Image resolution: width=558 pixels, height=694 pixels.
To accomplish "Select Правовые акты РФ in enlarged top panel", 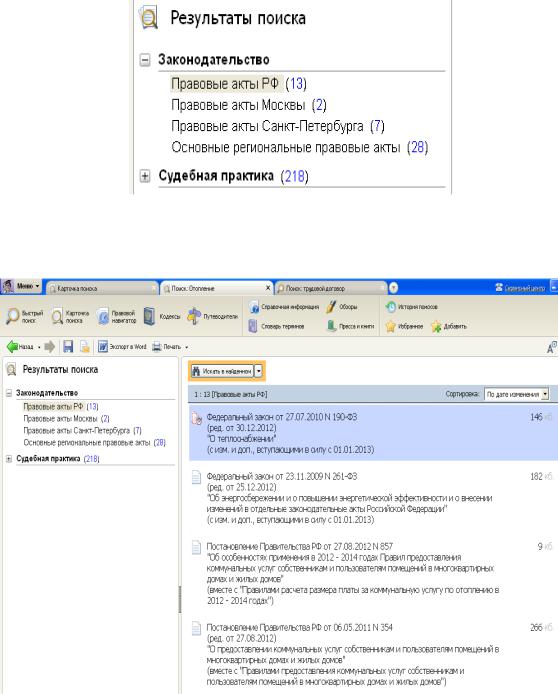I will pos(239,84).
